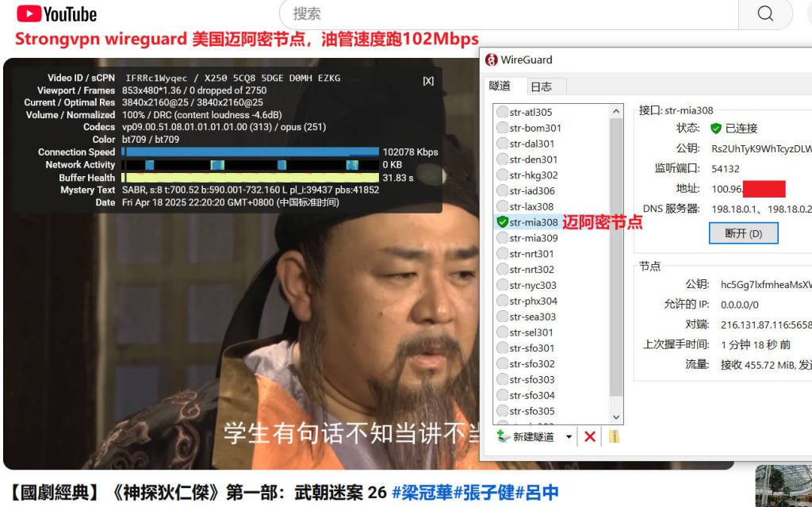Click the Buffer Health graph bar
812x507 pixels.
coord(250,177)
